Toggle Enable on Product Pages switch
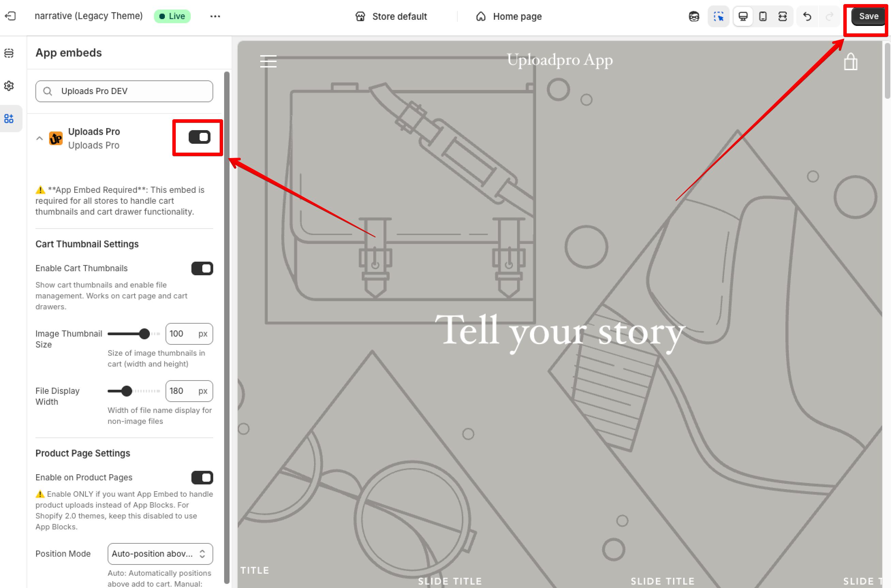 (x=202, y=478)
